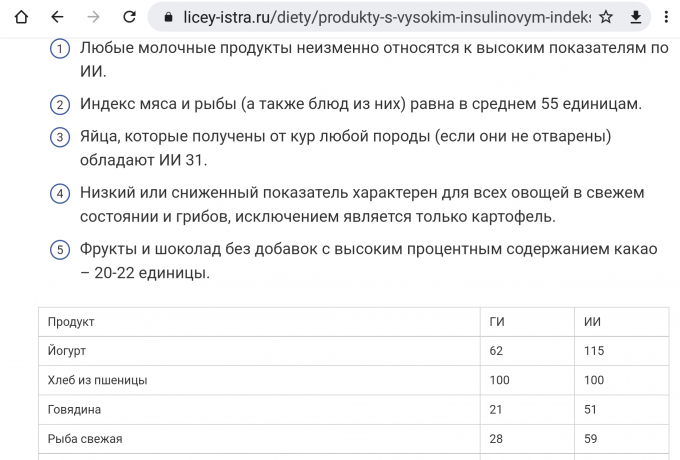The height and width of the screenshot is (460, 680).
Task: Click the circled number 1 list marker
Action: click(x=60, y=50)
